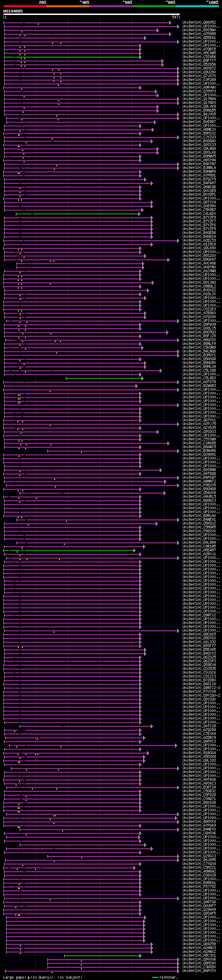This screenshot has width=222, height=980.
Task: Open hit UniRef100_Q86H52
Action: [199, 23]
